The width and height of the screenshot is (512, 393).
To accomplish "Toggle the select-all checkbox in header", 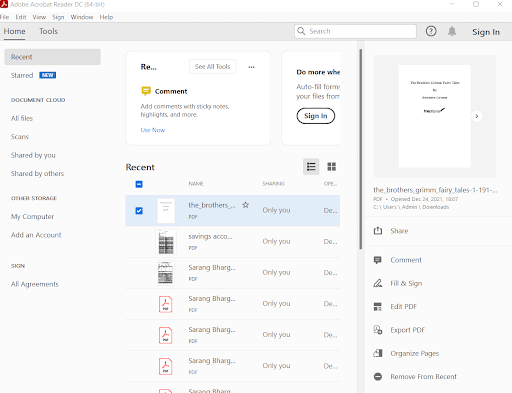I will 139,184.
